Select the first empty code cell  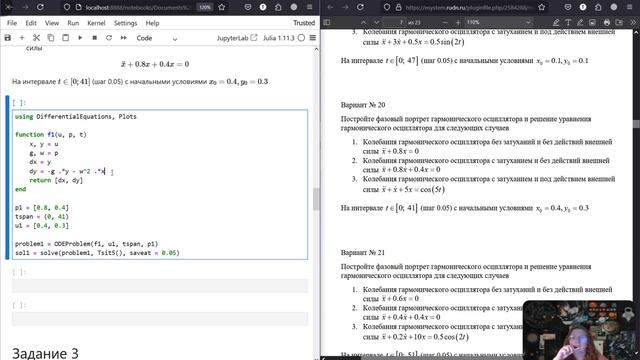click(x=160, y=286)
